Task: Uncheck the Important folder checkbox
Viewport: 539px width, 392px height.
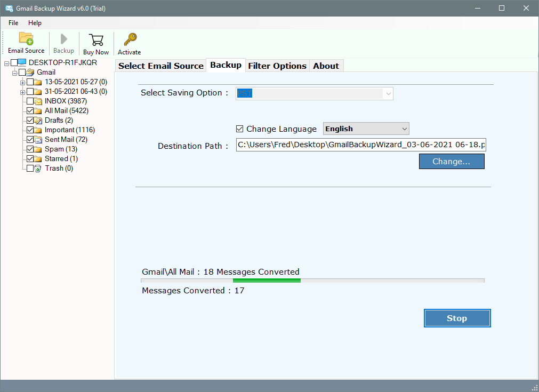Action: (30, 130)
